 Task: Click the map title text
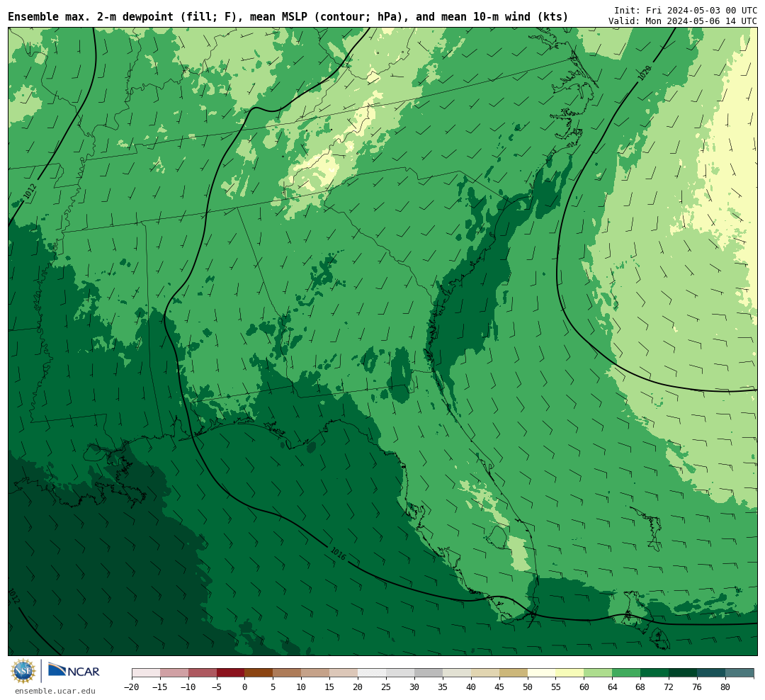tap(288, 17)
